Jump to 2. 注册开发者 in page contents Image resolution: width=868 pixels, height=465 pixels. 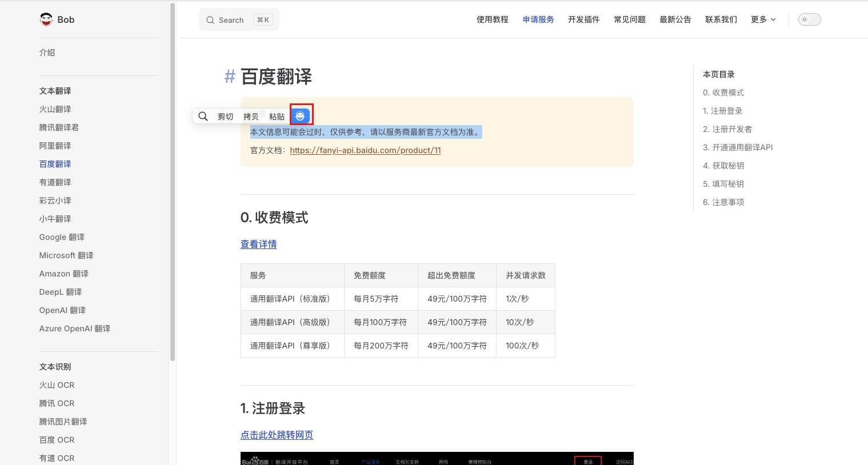click(727, 129)
